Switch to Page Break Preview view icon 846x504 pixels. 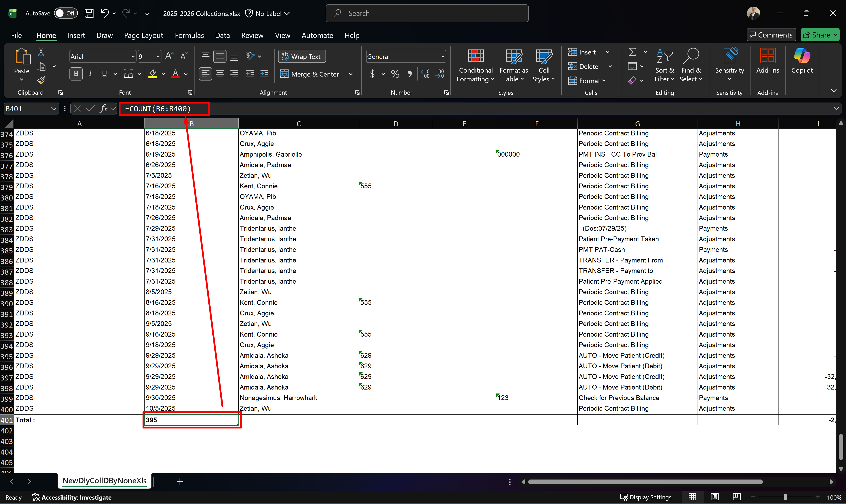click(x=736, y=497)
